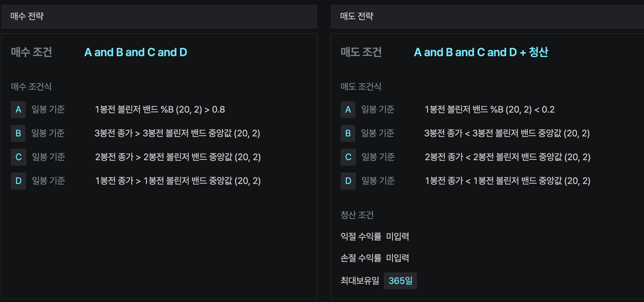Click 미입력 next to 익절 수익률
This screenshot has height=302, width=644.
coord(398,236)
